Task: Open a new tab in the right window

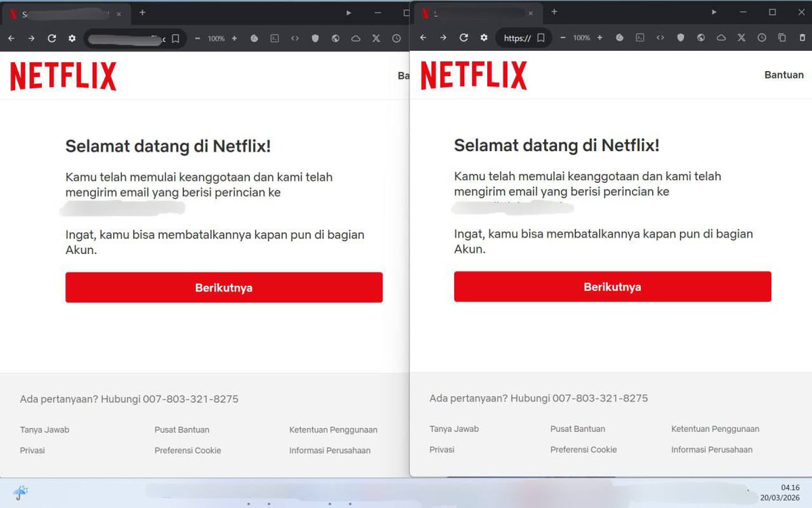Action: click(554, 12)
